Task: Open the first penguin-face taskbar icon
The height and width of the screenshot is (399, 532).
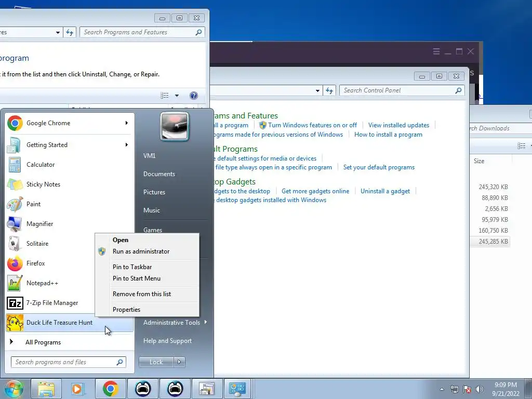Action: click(143, 389)
